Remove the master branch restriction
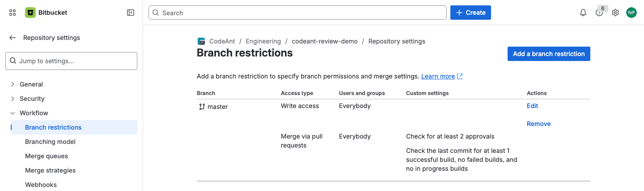The height and width of the screenshot is (191, 644). (x=538, y=124)
